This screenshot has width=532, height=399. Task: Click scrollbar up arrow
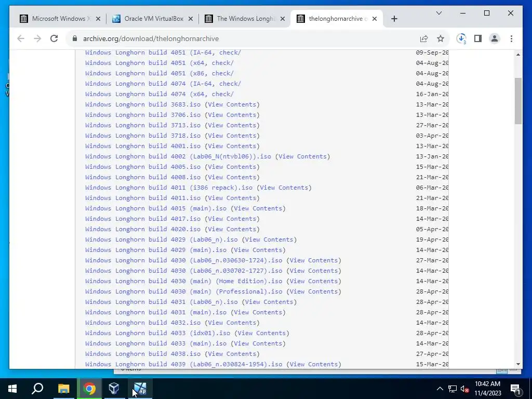tap(518, 54)
